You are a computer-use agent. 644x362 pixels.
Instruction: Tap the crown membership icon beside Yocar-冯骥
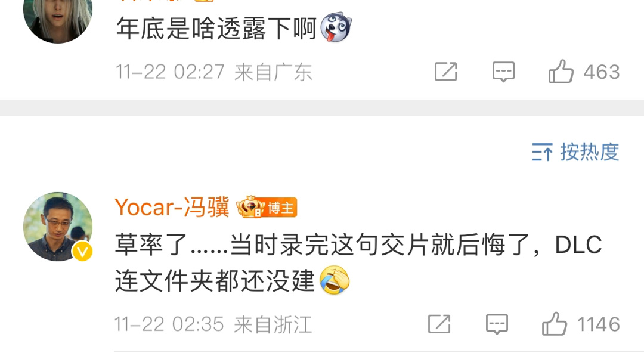(x=250, y=207)
